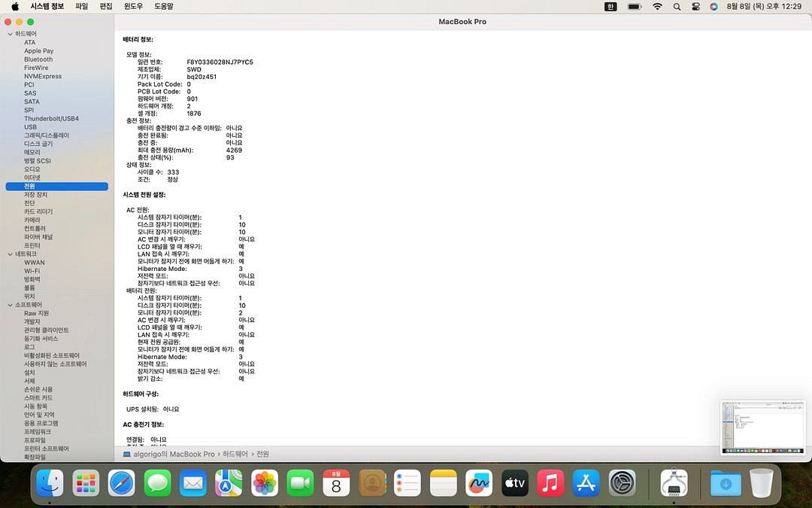Open the Apple menu
The height and width of the screenshot is (508, 812).
pos(15,6)
